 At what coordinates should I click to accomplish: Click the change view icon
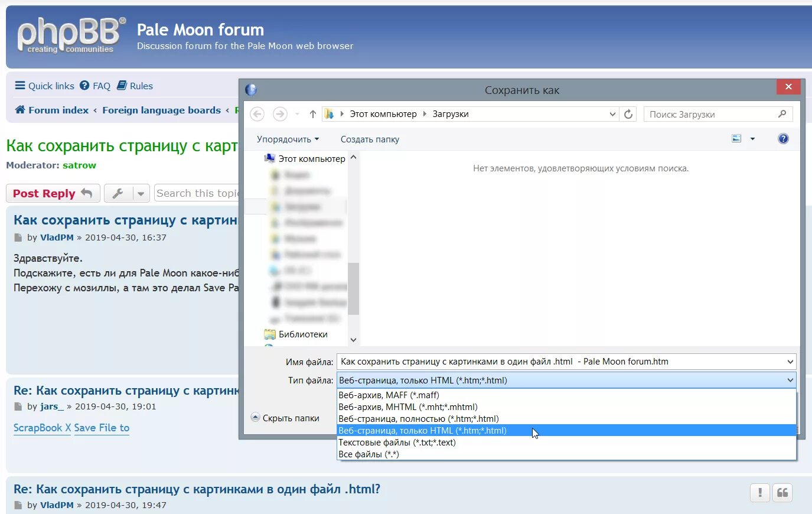point(736,139)
